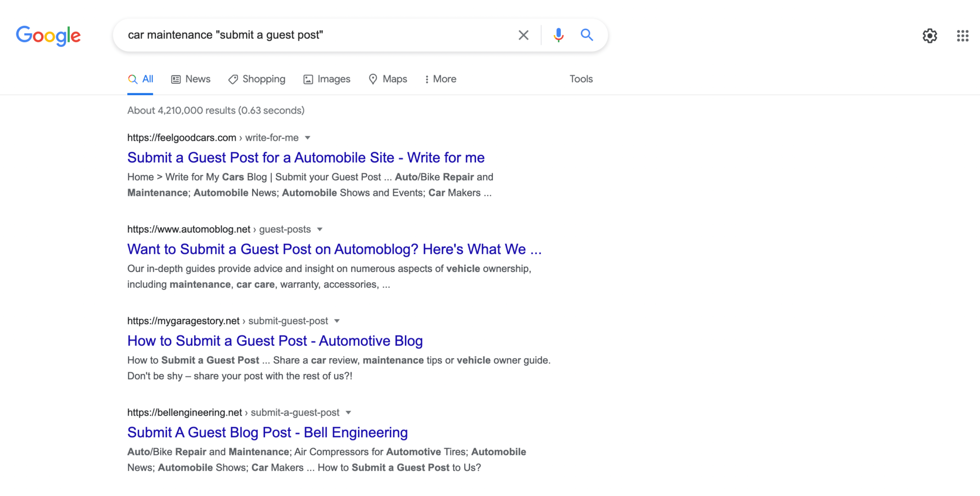Expand dropdown arrow next to feelgoodcars.com URL
Image resolution: width=980 pixels, height=496 pixels.
(308, 138)
